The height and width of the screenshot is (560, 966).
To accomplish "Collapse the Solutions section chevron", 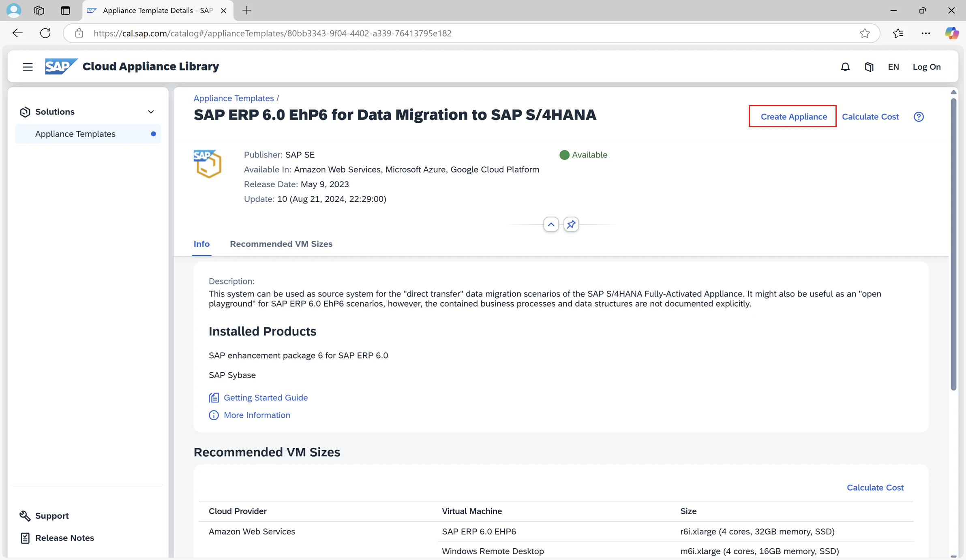I will pyautogui.click(x=151, y=112).
